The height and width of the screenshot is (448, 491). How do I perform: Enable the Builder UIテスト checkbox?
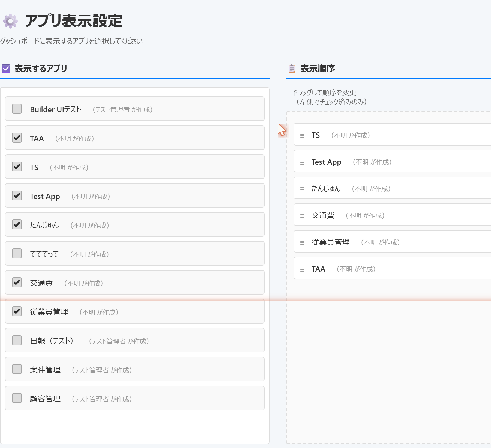click(17, 109)
